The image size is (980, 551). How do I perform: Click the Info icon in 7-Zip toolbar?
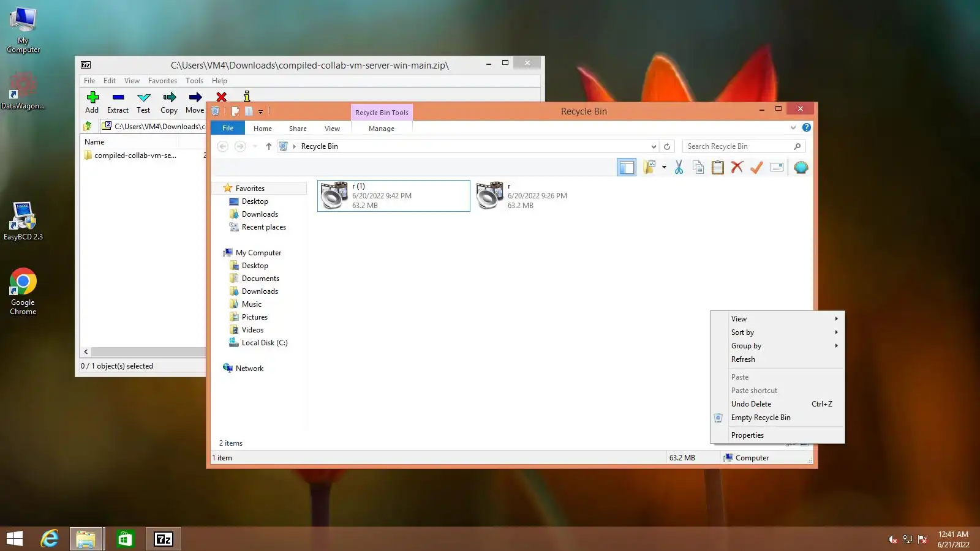click(x=247, y=96)
